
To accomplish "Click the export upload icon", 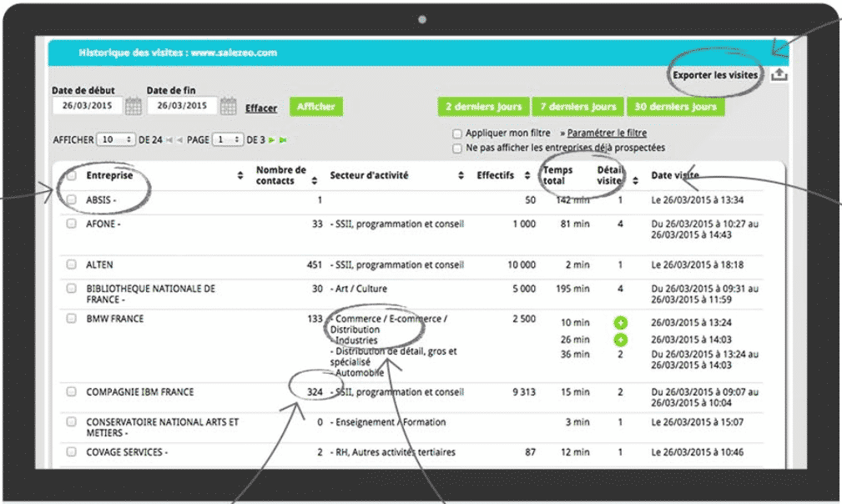I will point(779,74).
